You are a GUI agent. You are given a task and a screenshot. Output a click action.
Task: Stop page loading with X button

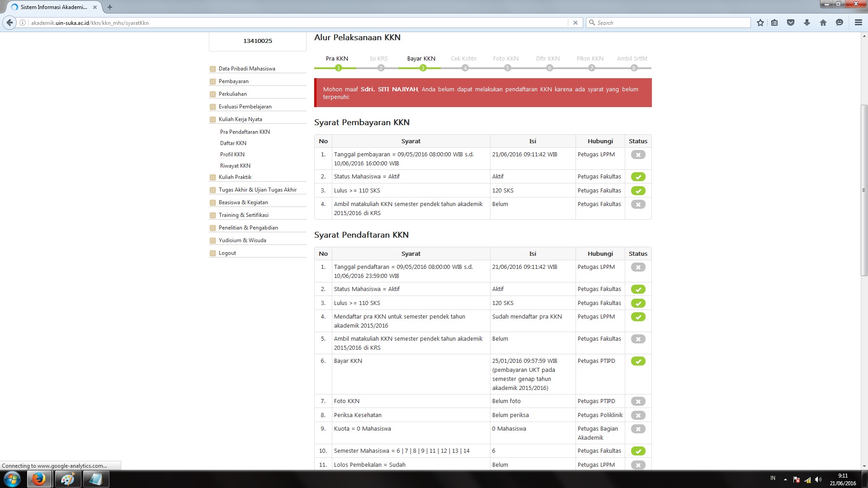click(576, 23)
